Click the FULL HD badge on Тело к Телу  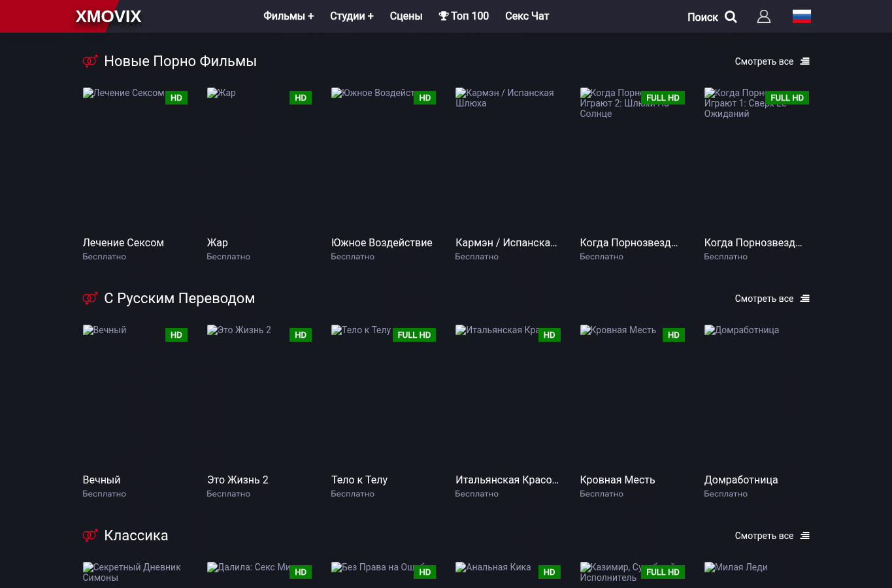[x=414, y=335]
